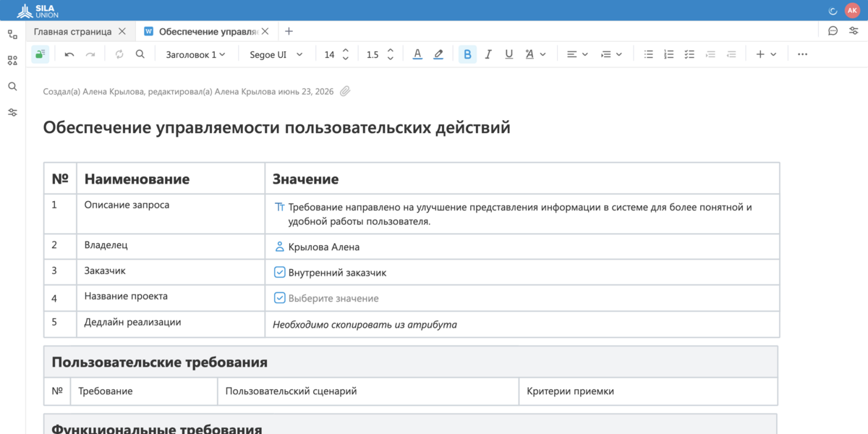Click the Значение column header
Screen dimensions: 868x434
point(522,178)
